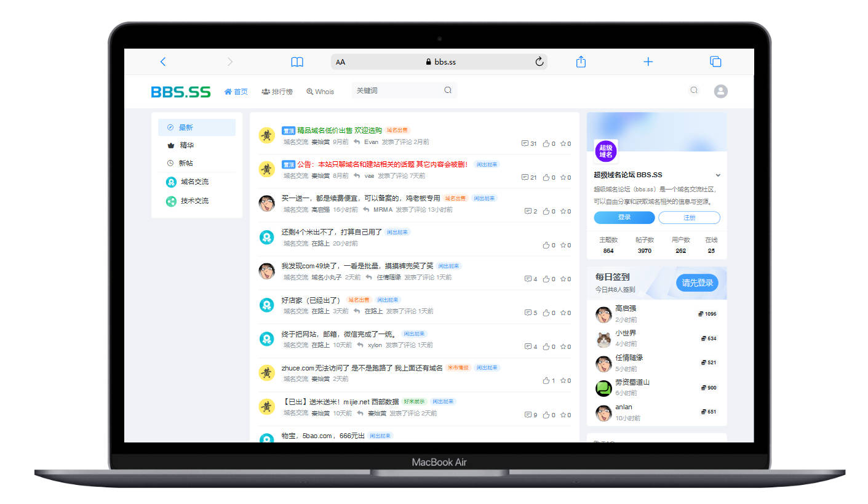Click comment count 21 icon
868x504 pixels.
pos(529,177)
